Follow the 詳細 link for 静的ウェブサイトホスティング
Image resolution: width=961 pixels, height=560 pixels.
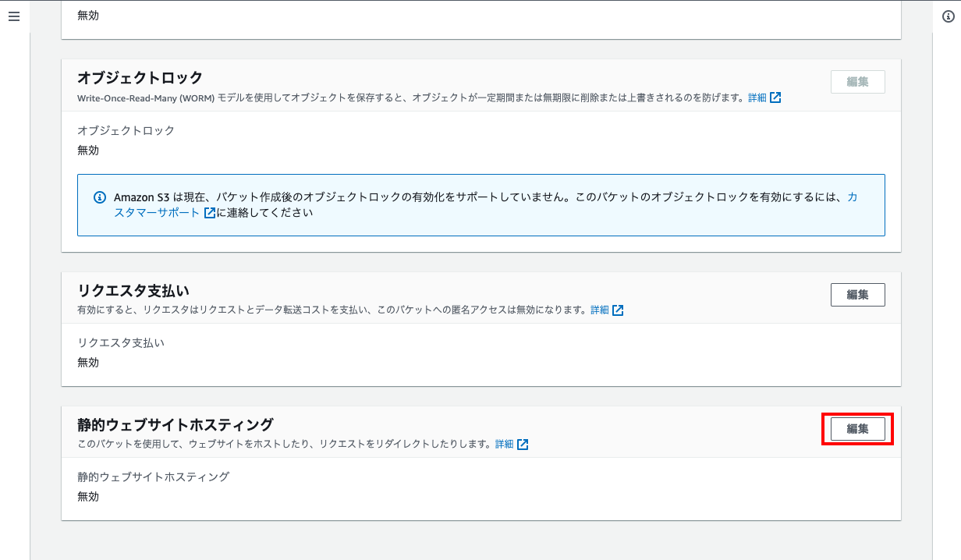coord(504,445)
